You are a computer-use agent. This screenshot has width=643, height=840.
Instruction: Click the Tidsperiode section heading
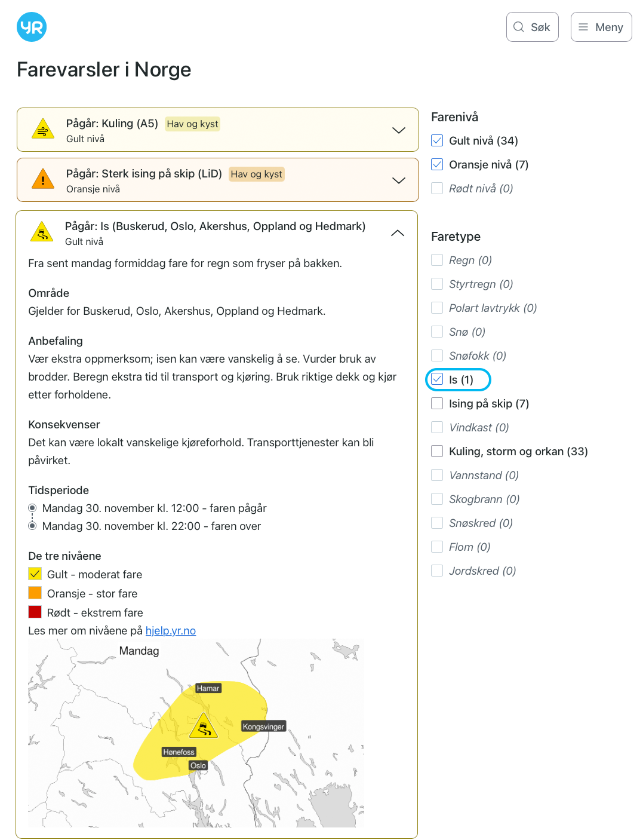click(59, 490)
